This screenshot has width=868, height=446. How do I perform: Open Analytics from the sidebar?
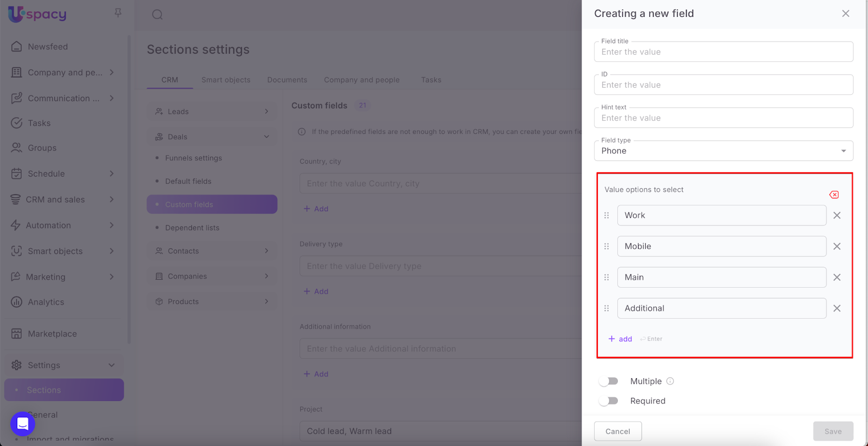point(46,302)
